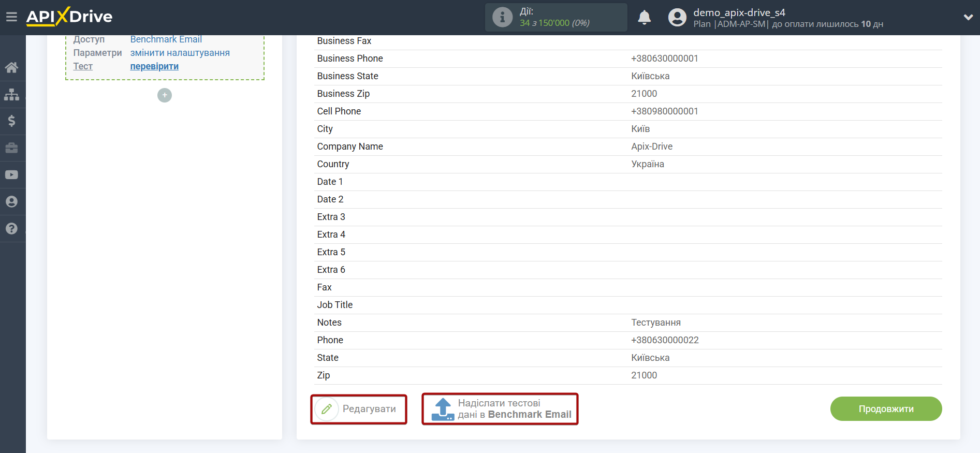Click the info icon near actions counter
This screenshot has width=980, height=453.
click(502, 17)
